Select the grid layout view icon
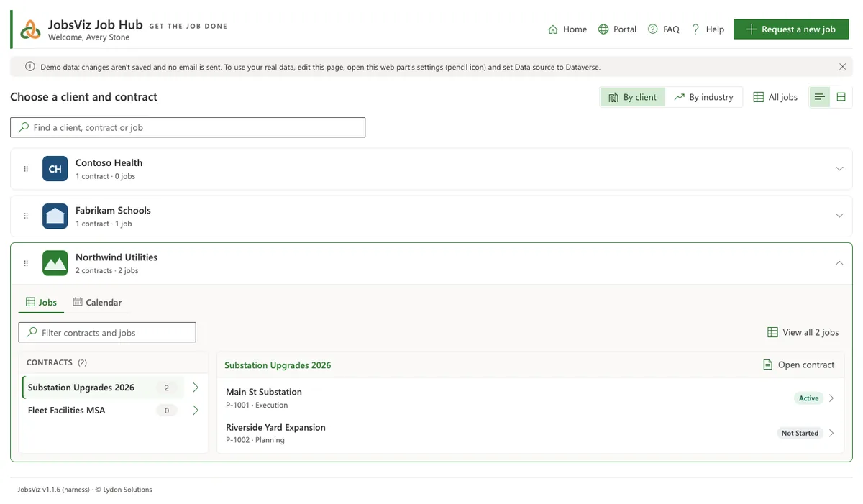The image size is (863, 504). tap(841, 97)
